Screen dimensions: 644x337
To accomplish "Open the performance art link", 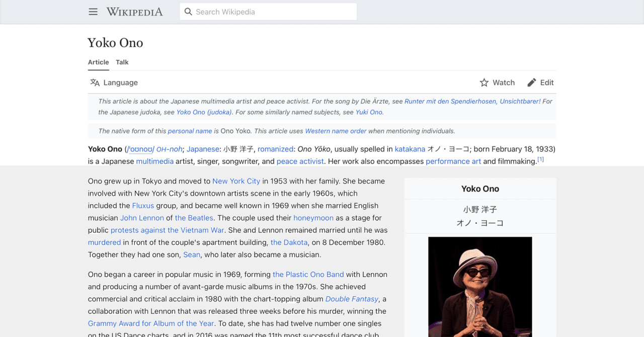I will (x=453, y=161).
